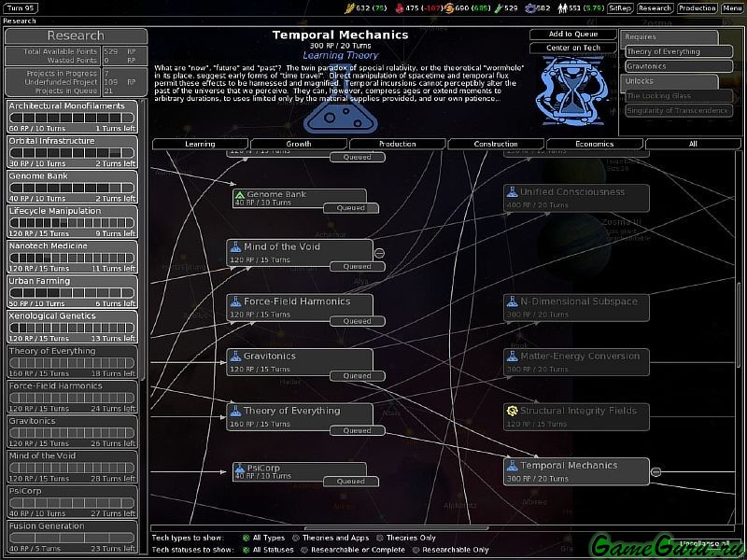Open the Production screen from top bar
This screenshot has height=560, width=747.
point(698,8)
